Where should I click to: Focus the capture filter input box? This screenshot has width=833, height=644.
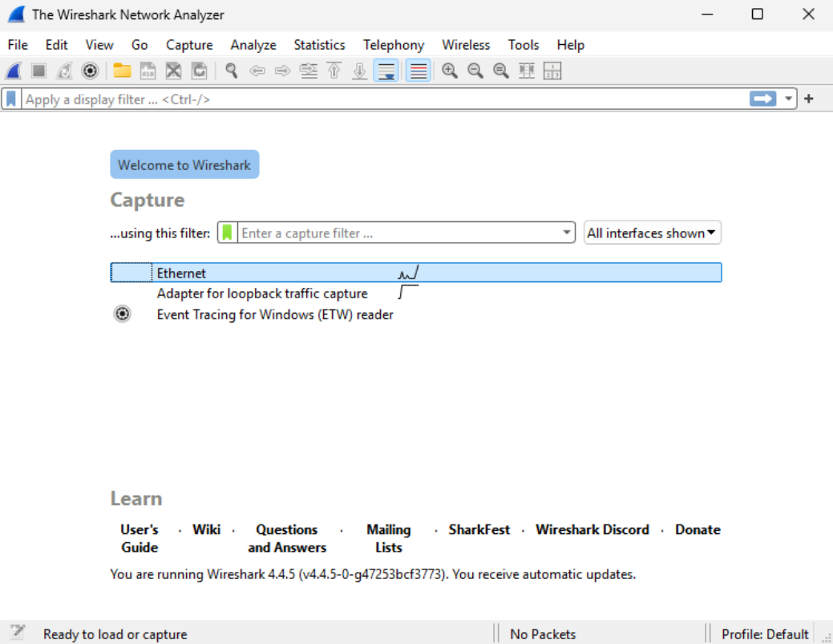pyautogui.click(x=399, y=233)
